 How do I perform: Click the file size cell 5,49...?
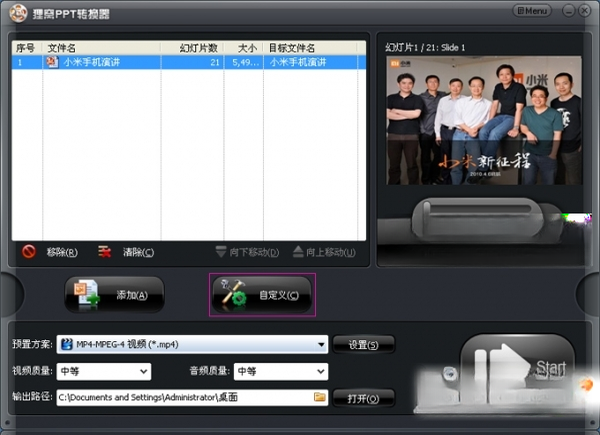click(244, 62)
